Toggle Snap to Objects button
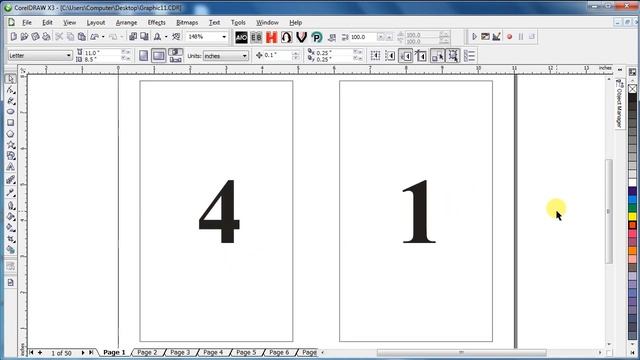The width and height of the screenshot is (640, 360). [405, 56]
